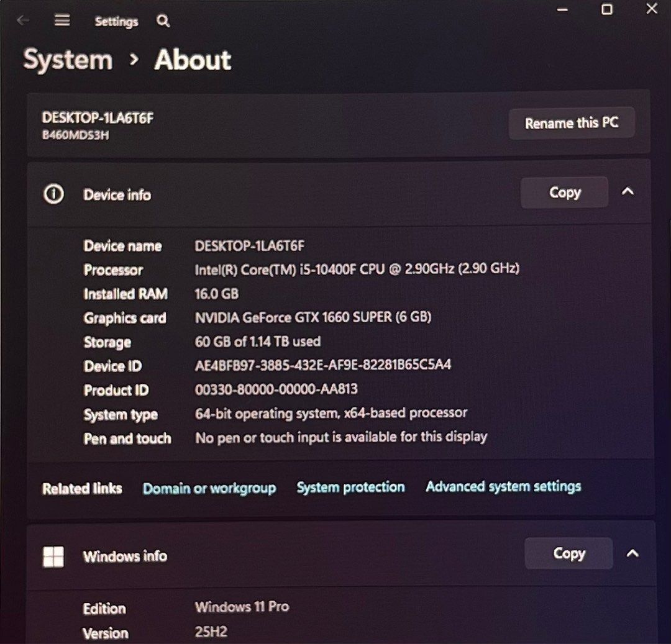The image size is (671, 644).
Task: Open Domain or workgroup link
Action: [x=209, y=488]
